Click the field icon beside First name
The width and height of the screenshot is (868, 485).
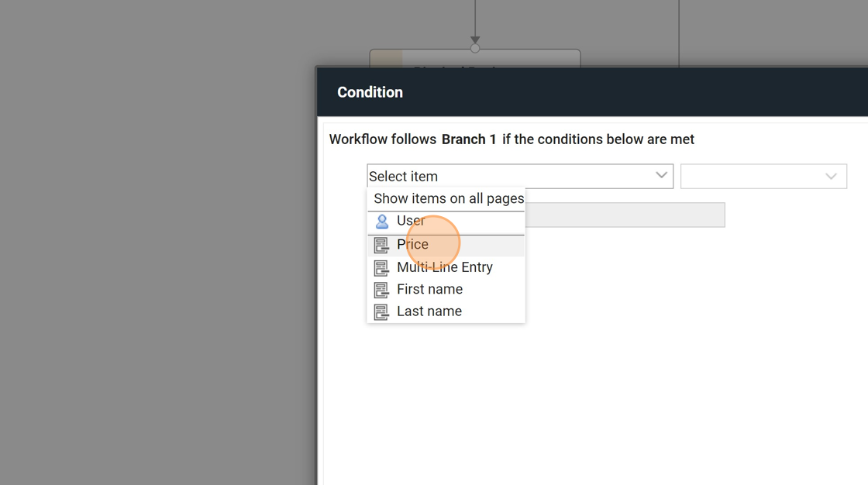tap(381, 290)
